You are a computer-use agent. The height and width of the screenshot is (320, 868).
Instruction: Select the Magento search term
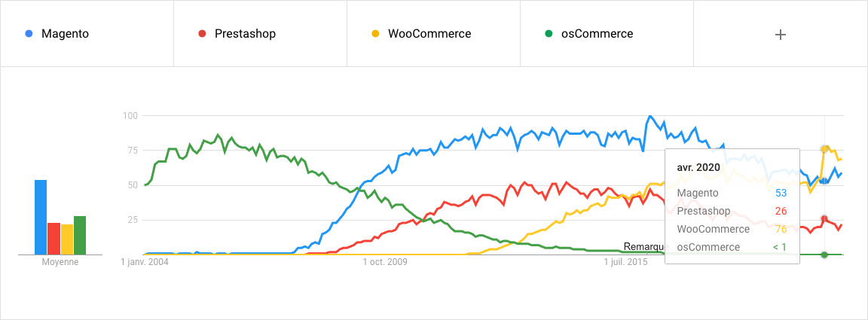click(66, 34)
